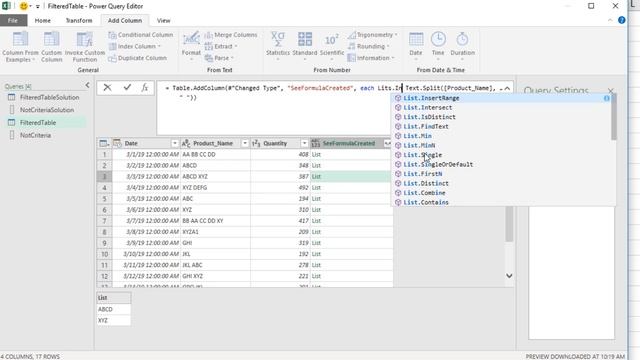The width and height of the screenshot is (640, 360).
Task: Confirm formula with checkmark button
Action: (127, 87)
